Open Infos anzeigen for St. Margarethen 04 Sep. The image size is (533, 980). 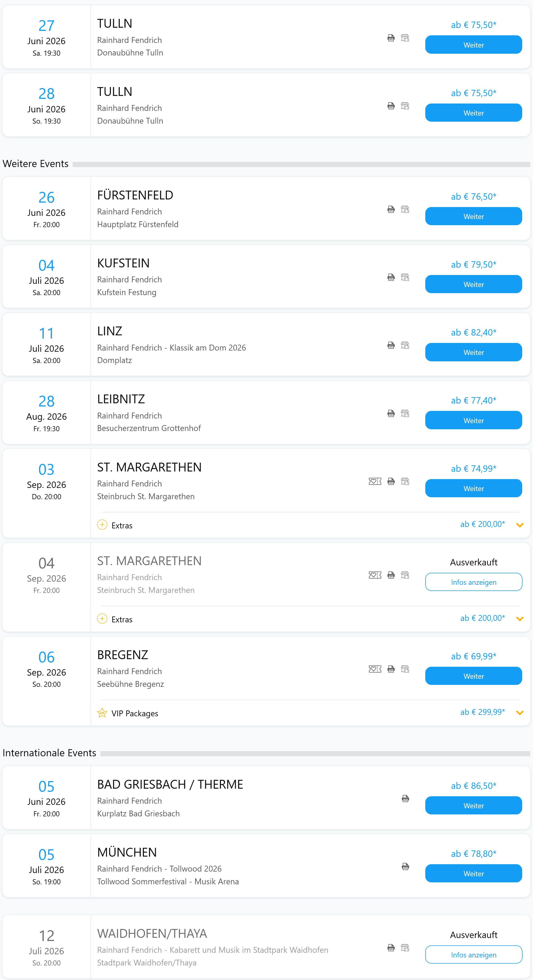click(x=473, y=582)
